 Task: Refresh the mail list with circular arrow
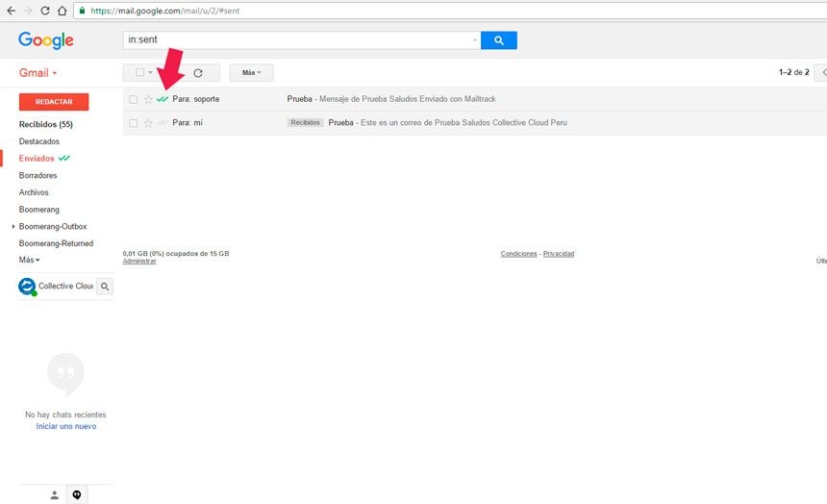(198, 73)
